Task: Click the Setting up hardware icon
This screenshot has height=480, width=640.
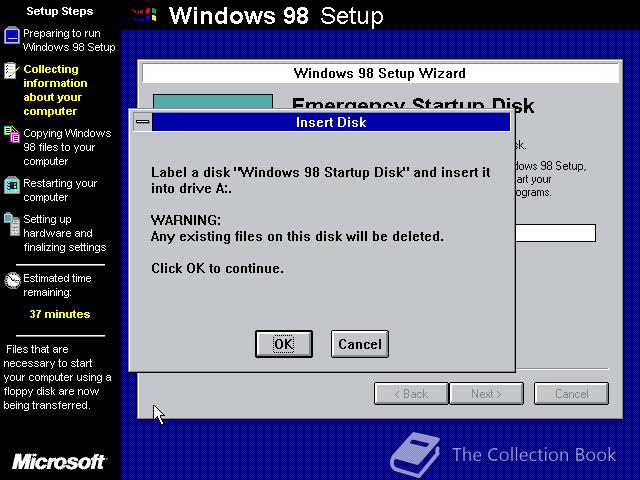Action: 12,224
